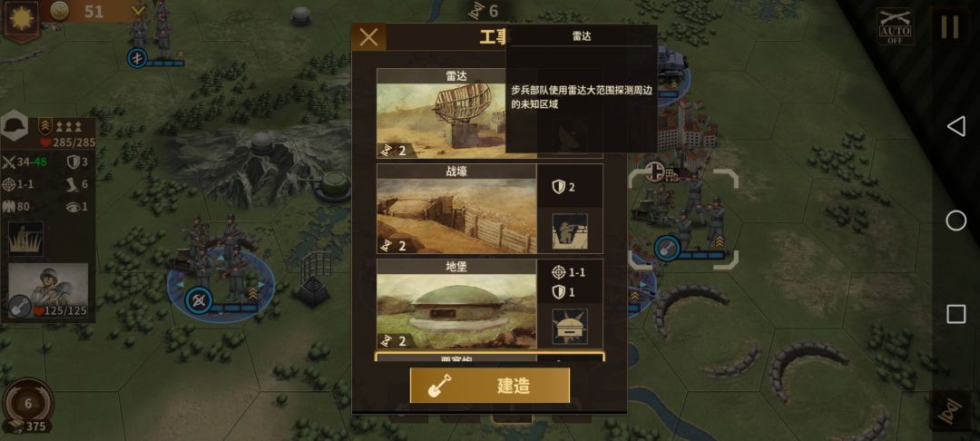The width and height of the screenshot is (980, 441).
Task: Tap the bunker firing ability icon
Action: 569,326
